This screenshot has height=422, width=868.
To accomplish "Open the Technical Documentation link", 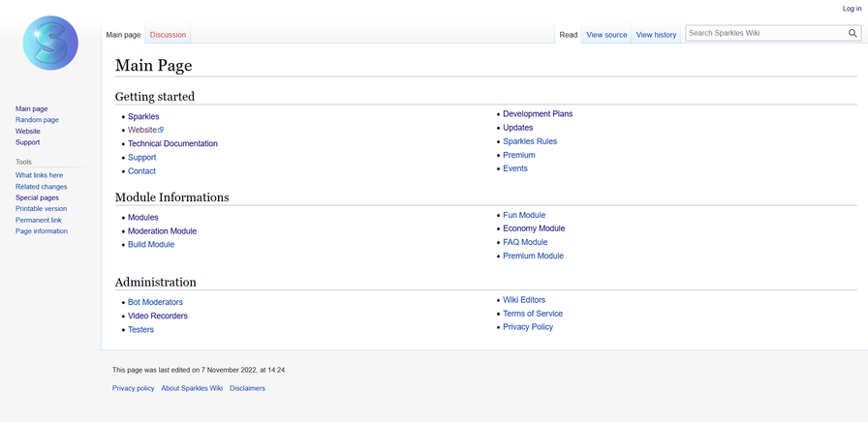I will click(x=172, y=143).
